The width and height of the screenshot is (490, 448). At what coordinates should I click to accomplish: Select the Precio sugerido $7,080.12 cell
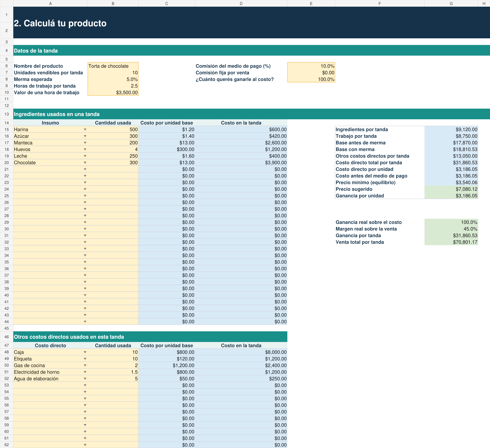click(451, 189)
